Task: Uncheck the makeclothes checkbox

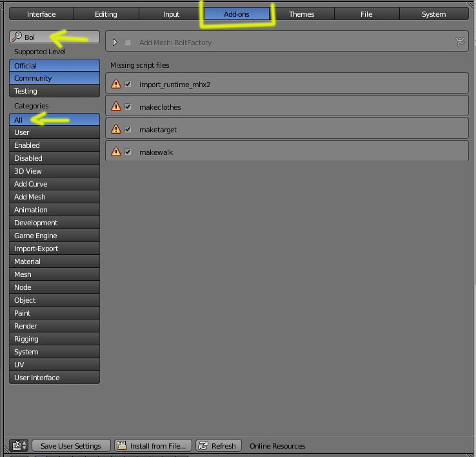Action: click(128, 107)
